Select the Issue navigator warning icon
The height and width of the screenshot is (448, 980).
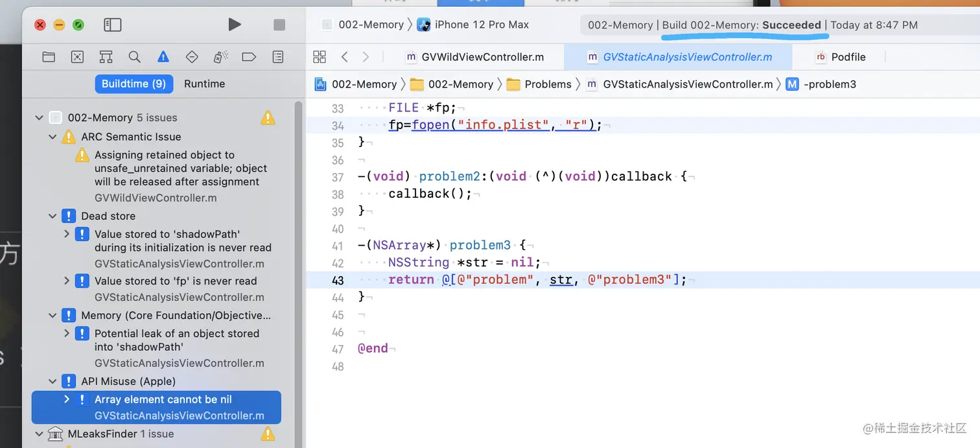click(163, 57)
